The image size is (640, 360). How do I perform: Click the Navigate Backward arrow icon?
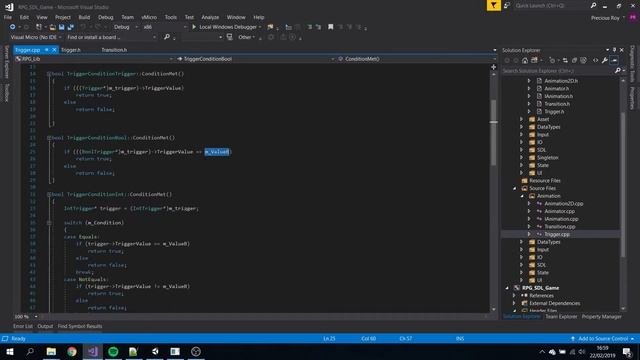(x=13, y=27)
